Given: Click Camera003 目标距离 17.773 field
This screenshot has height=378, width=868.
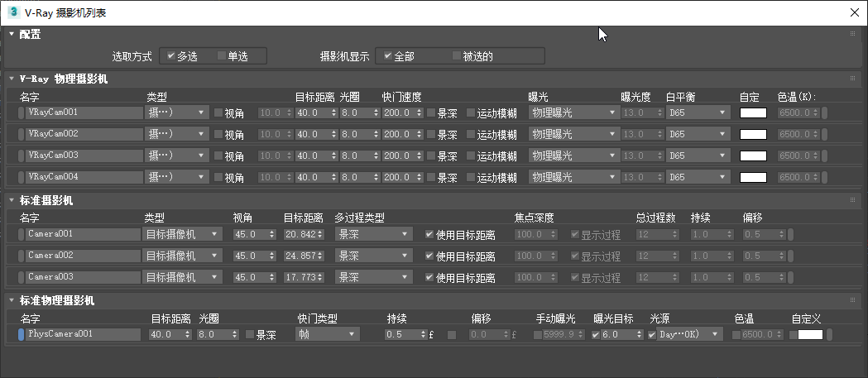Looking at the screenshot, I should pos(300,277).
